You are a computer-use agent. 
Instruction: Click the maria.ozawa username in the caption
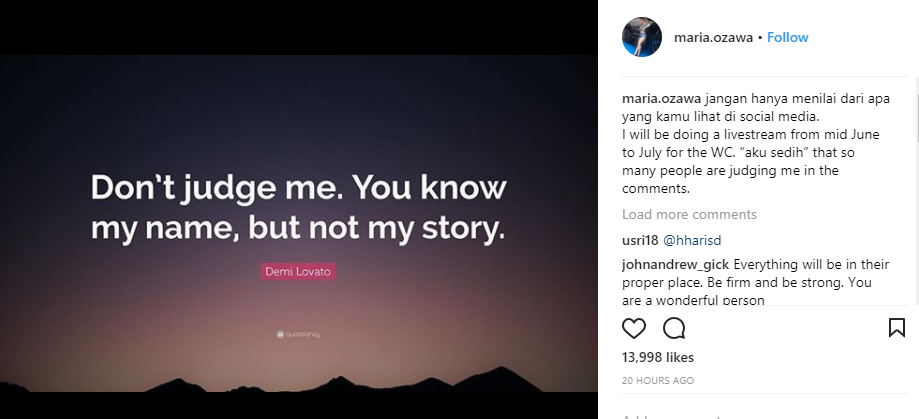(661, 99)
